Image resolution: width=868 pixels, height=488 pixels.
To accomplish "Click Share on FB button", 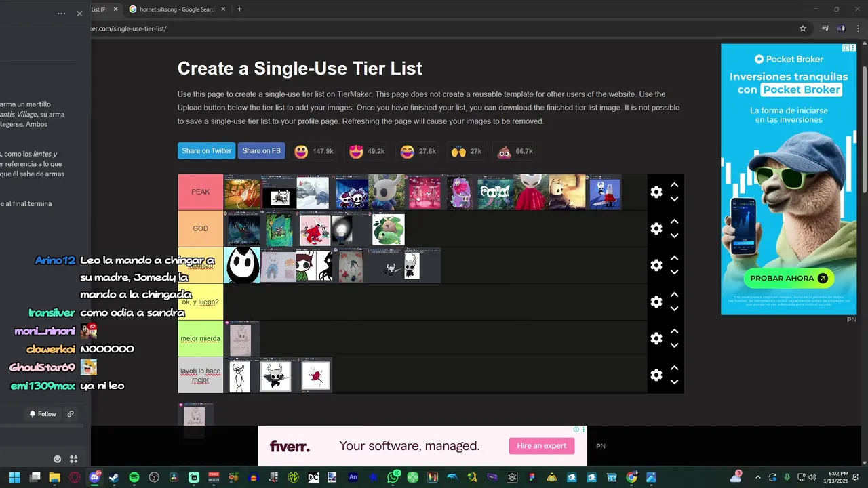I will 261,151.
